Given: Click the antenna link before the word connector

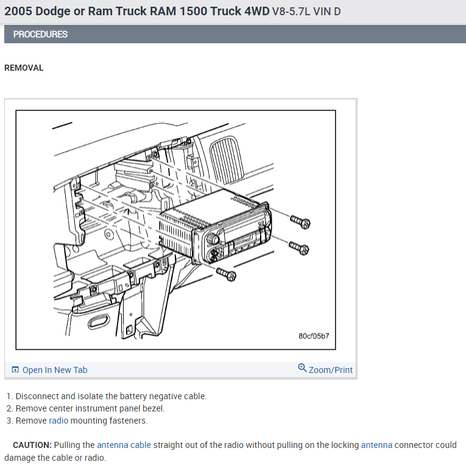Looking at the screenshot, I should click(x=376, y=445).
